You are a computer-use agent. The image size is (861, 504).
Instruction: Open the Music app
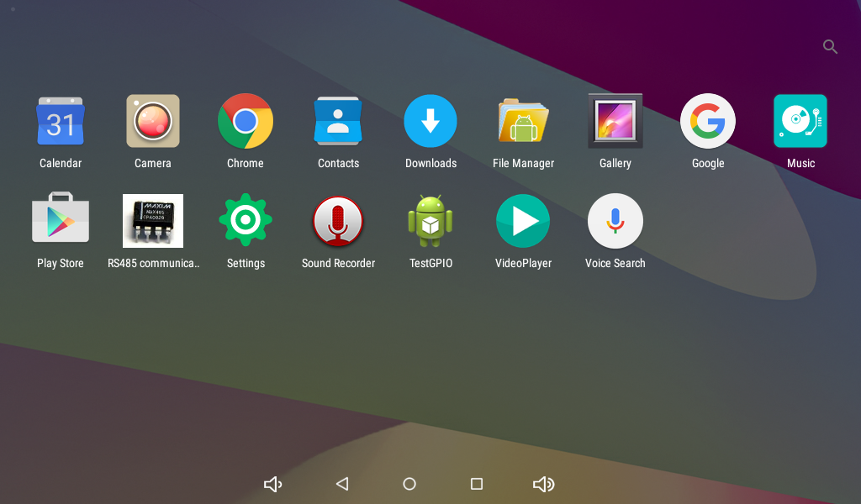tap(800, 121)
